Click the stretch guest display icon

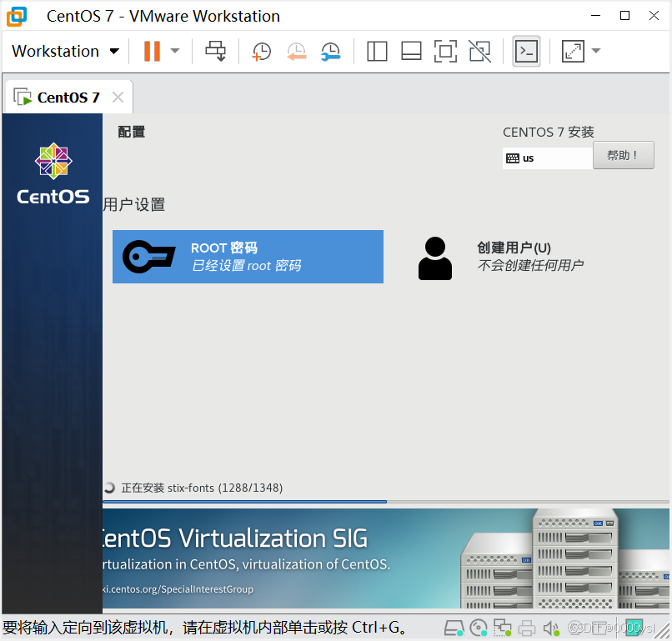pyautogui.click(x=573, y=52)
